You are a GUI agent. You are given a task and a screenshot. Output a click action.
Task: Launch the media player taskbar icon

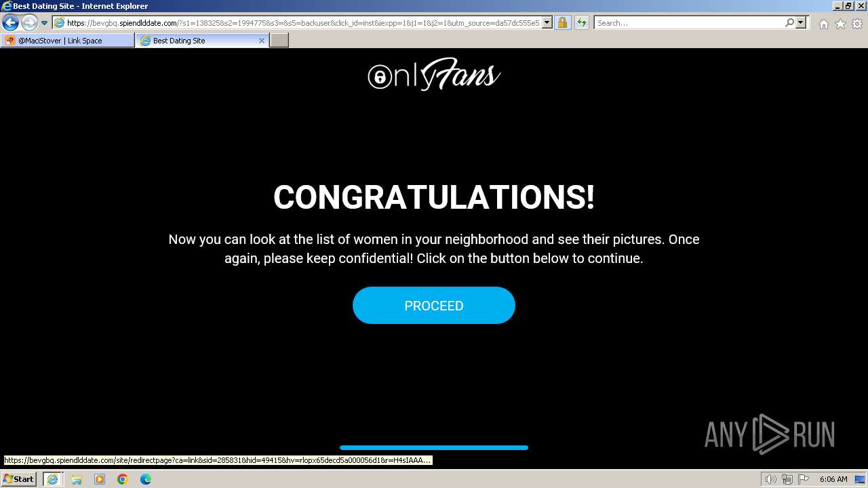tap(100, 479)
